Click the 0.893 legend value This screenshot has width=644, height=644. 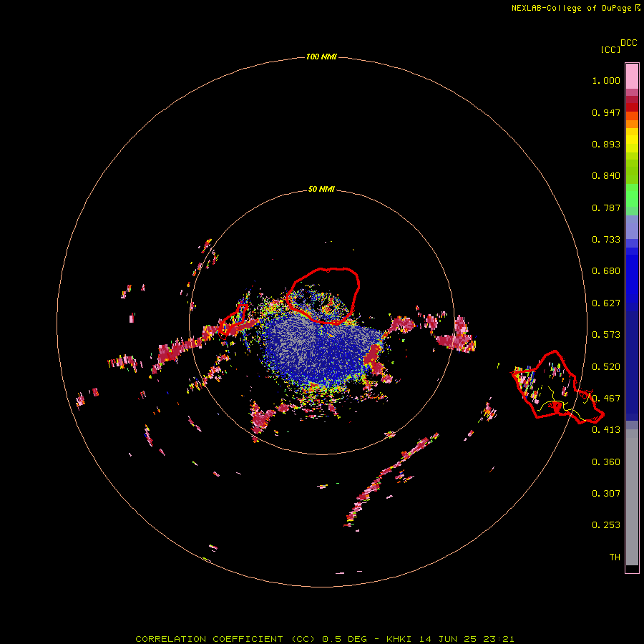(606, 144)
